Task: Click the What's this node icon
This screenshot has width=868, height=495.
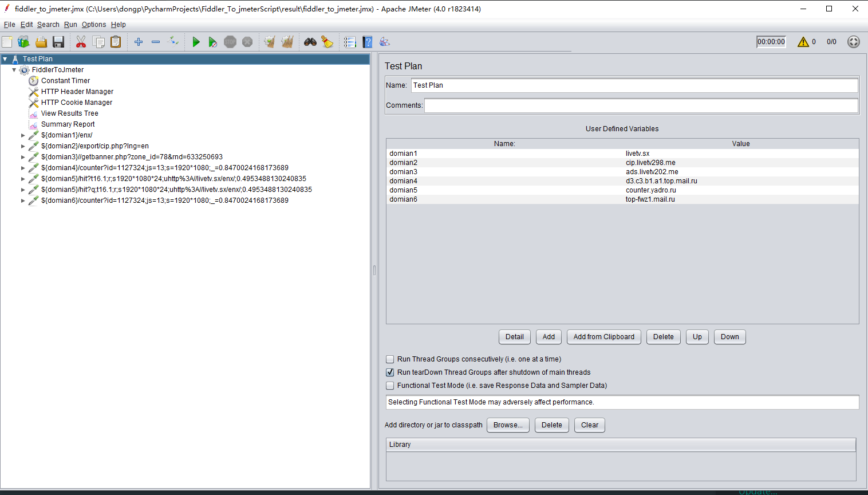Action: [x=385, y=42]
